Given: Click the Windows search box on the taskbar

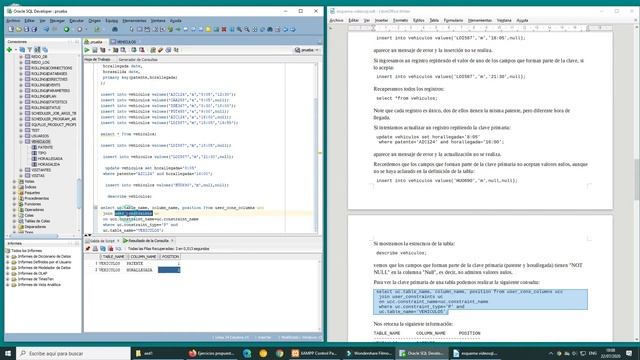Looking at the screenshot, I should coord(73,353).
